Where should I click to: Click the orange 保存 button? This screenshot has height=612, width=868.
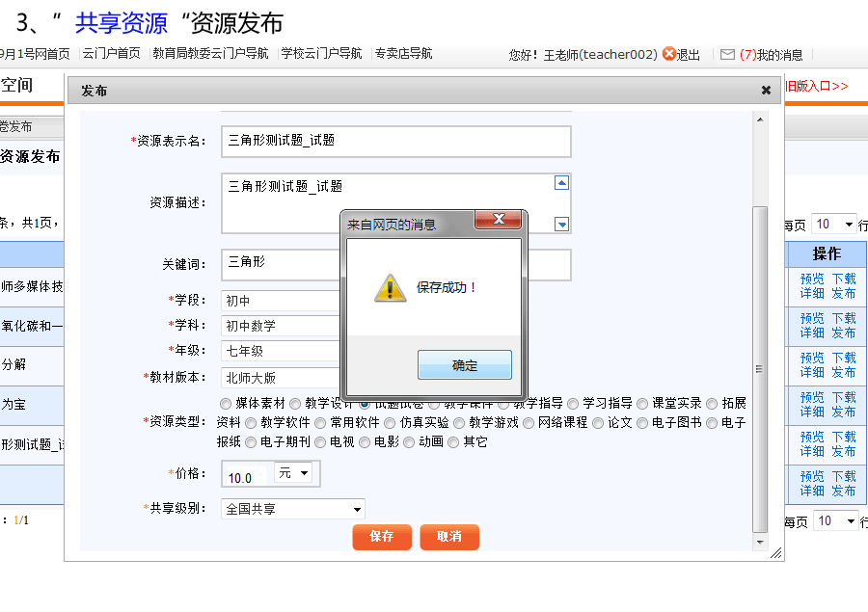382,537
